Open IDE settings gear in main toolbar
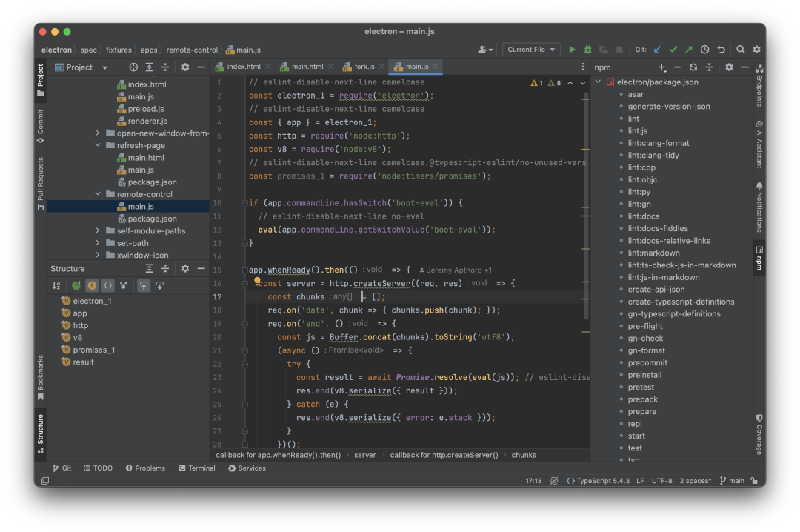Screen dimensions: 800x532 (756, 50)
